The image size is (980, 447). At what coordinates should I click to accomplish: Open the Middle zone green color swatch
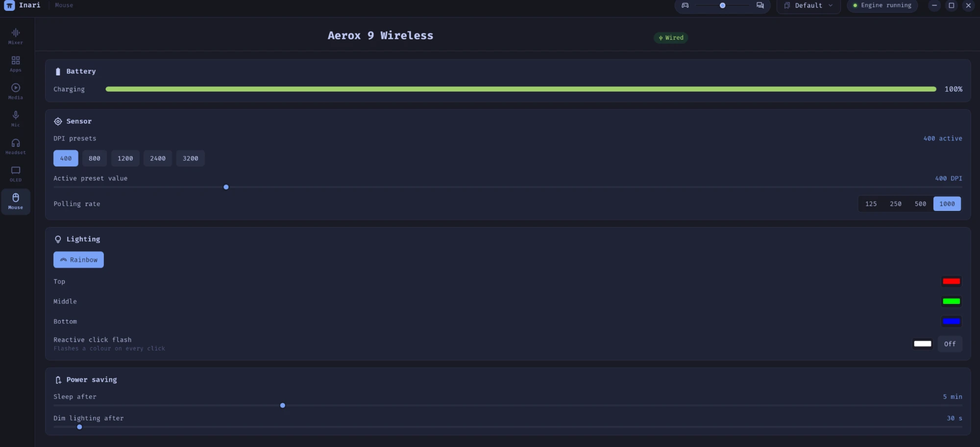[951, 301]
